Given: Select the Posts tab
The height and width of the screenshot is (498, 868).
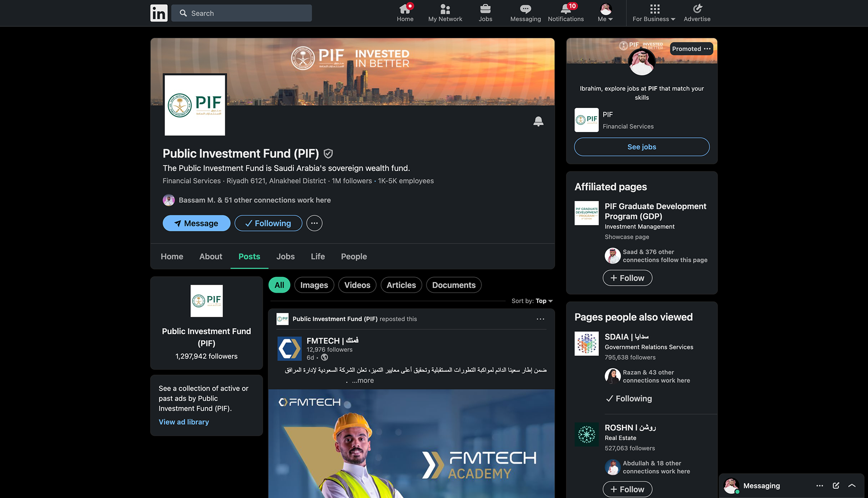Looking at the screenshot, I should (x=249, y=256).
